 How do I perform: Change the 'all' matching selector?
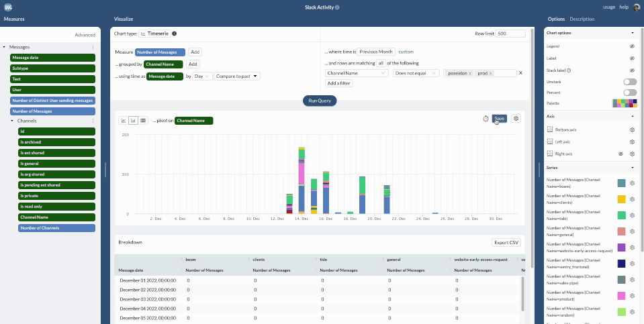tap(381, 63)
